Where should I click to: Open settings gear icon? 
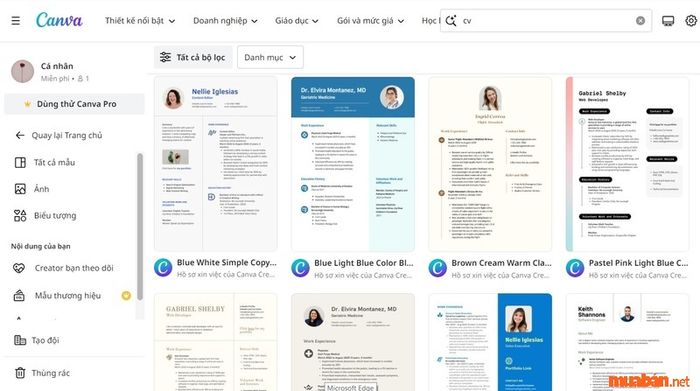click(691, 21)
